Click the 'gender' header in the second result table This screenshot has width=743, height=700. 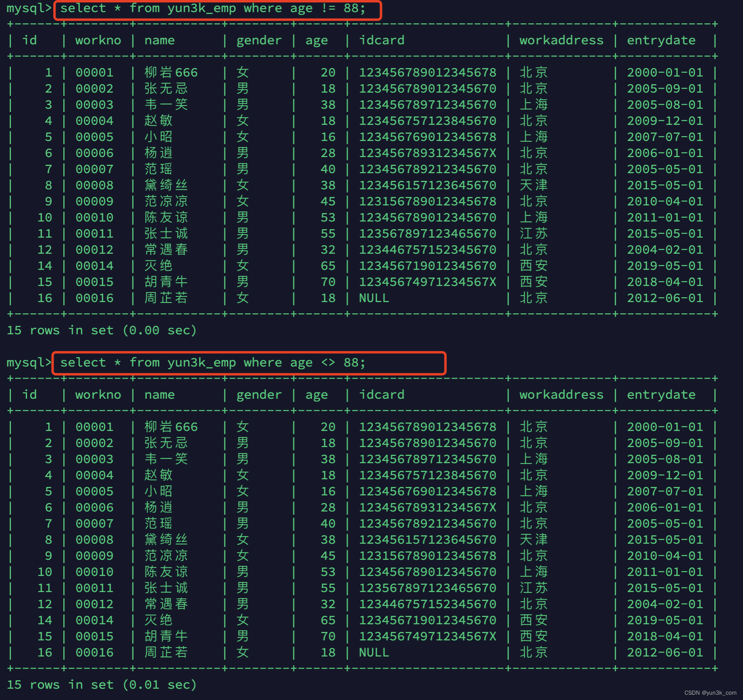click(x=259, y=395)
